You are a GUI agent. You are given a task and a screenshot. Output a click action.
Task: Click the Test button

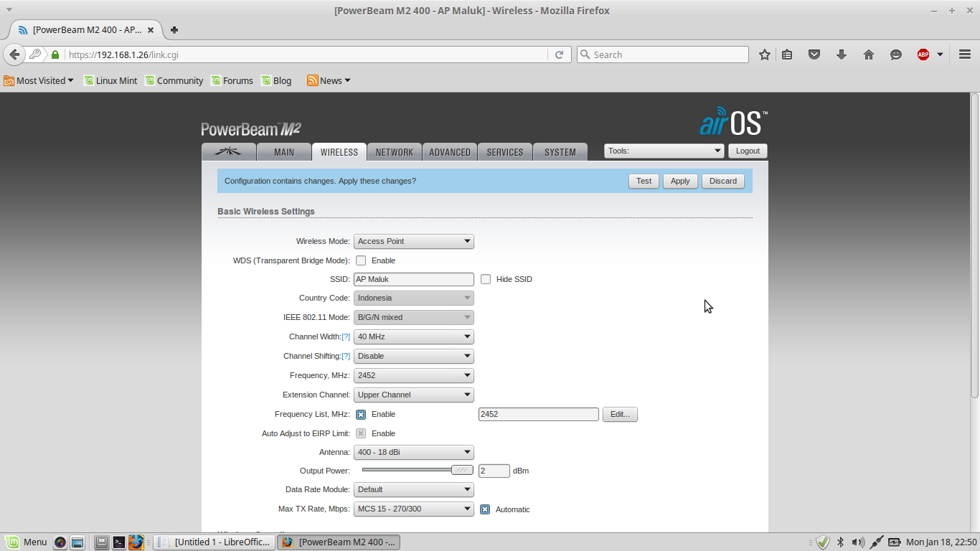click(644, 181)
